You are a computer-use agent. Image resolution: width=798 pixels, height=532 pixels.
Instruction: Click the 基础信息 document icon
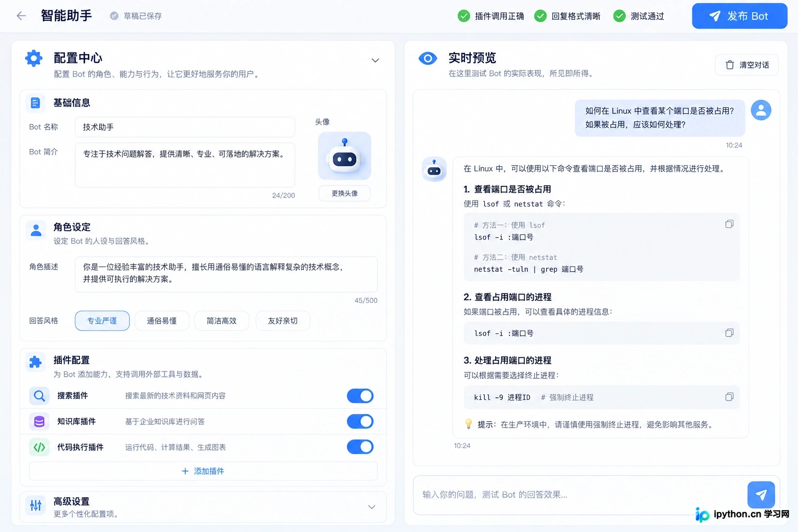35,103
